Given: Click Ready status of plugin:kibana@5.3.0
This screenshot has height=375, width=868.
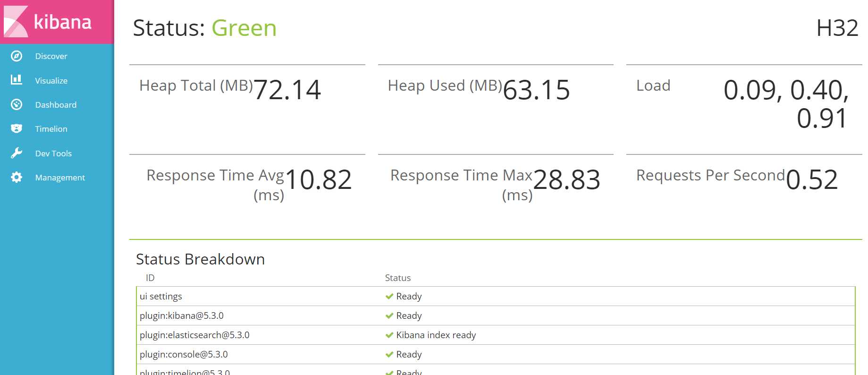Looking at the screenshot, I should coord(409,316).
